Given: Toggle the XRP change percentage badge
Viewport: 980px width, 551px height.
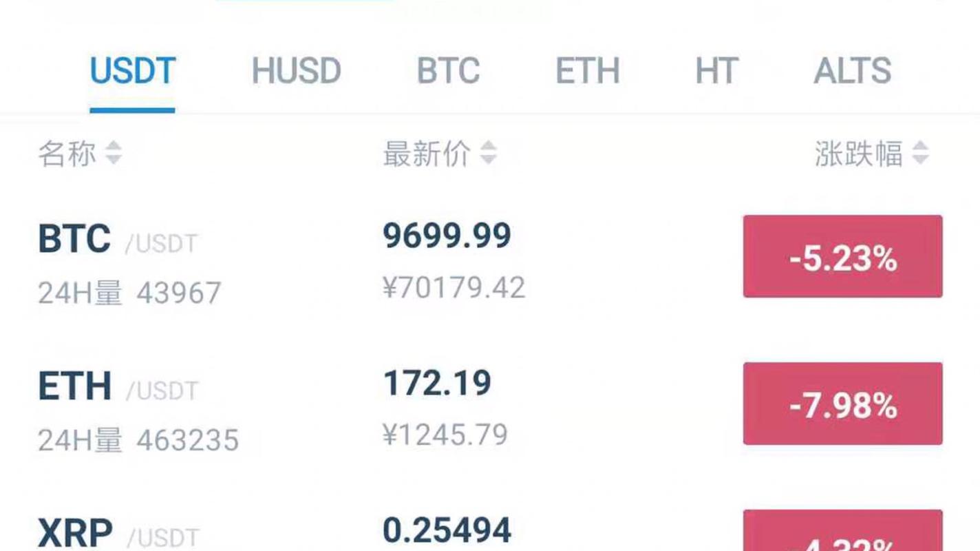Looking at the screenshot, I should (x=842, y=530).
